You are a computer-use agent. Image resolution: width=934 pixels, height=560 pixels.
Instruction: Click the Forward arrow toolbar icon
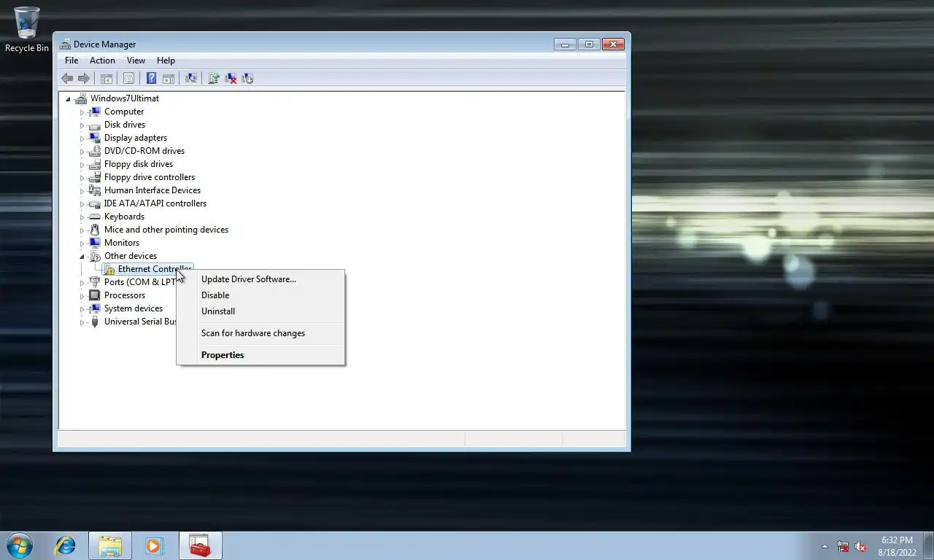[x=84, y=78]
